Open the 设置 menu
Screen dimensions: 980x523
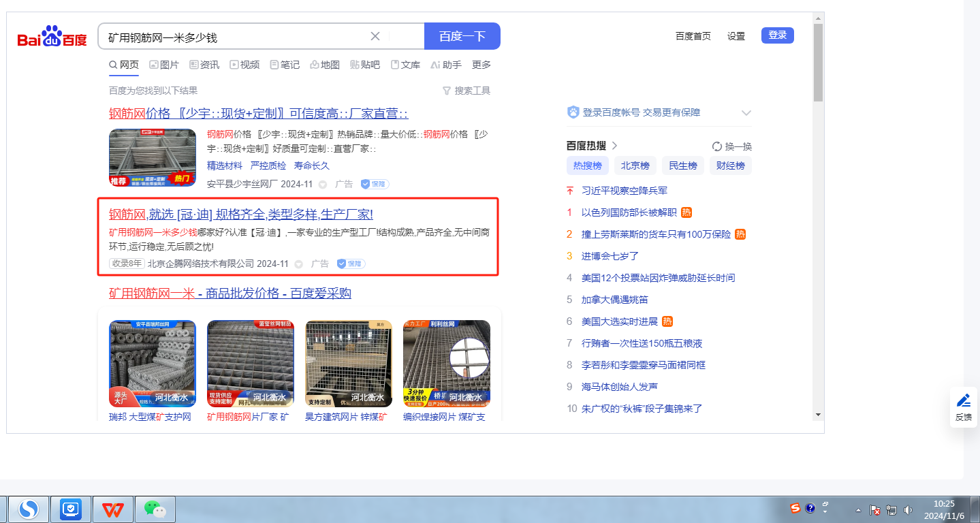pos(736,36)
